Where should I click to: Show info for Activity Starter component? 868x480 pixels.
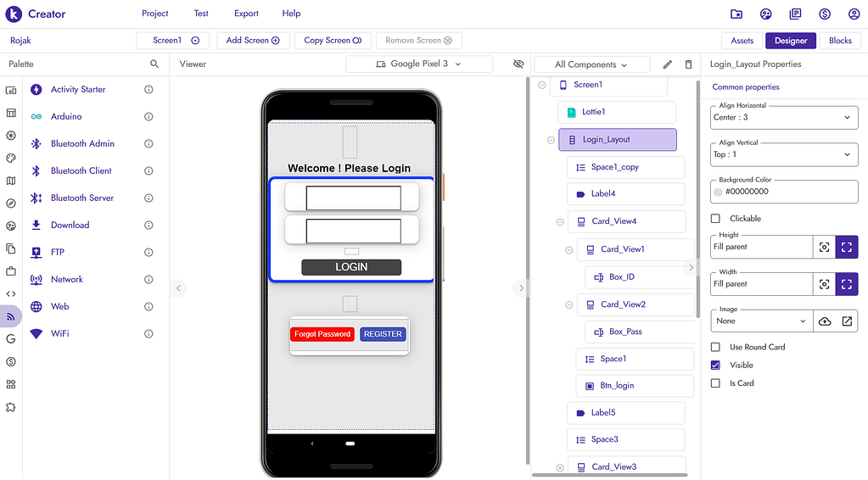point(148,90)
